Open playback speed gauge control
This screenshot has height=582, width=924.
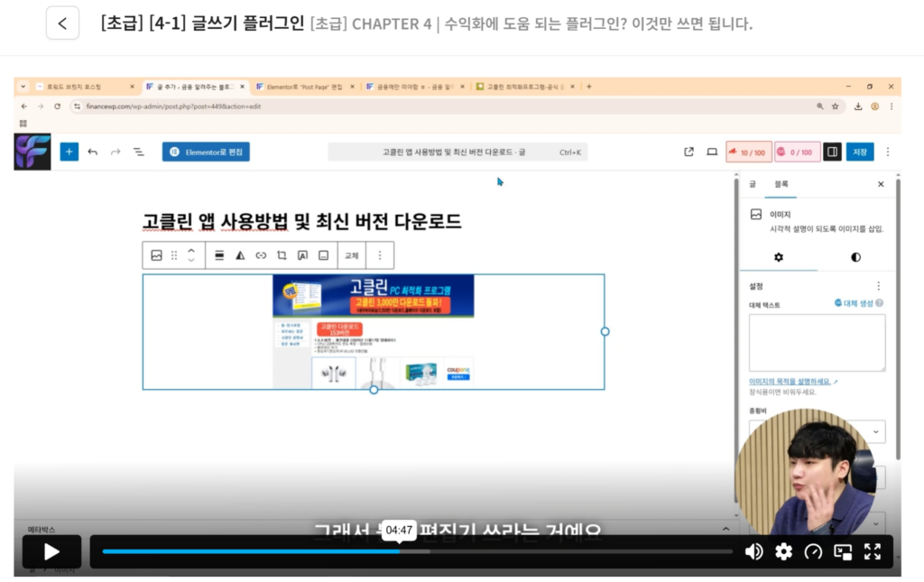click(x=813, y=551)
